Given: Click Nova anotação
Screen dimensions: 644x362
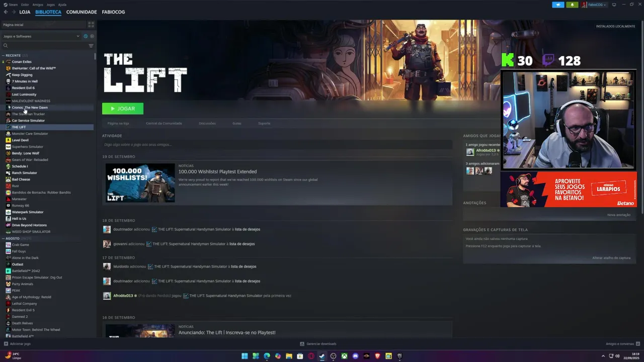Looking at the screenshot, I should [x=619, y=215].
